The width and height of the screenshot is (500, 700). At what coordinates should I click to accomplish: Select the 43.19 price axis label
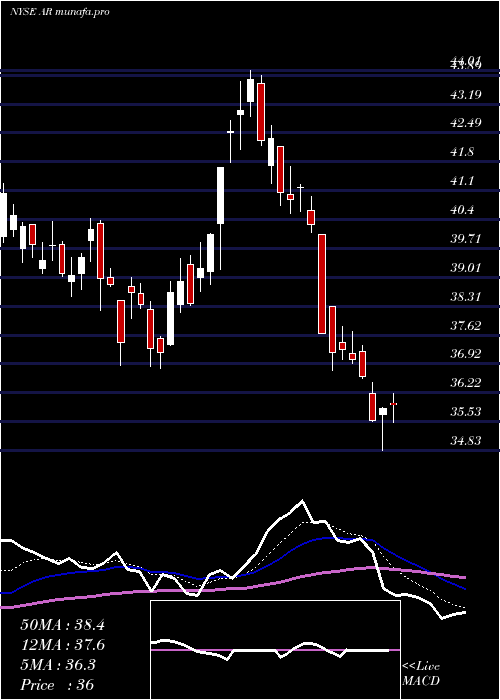pos(466,94)
